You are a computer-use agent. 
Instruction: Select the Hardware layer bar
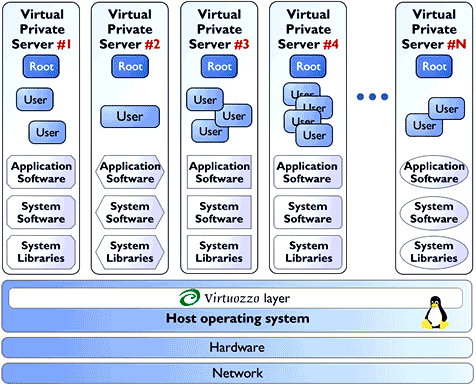pos(237,348)
